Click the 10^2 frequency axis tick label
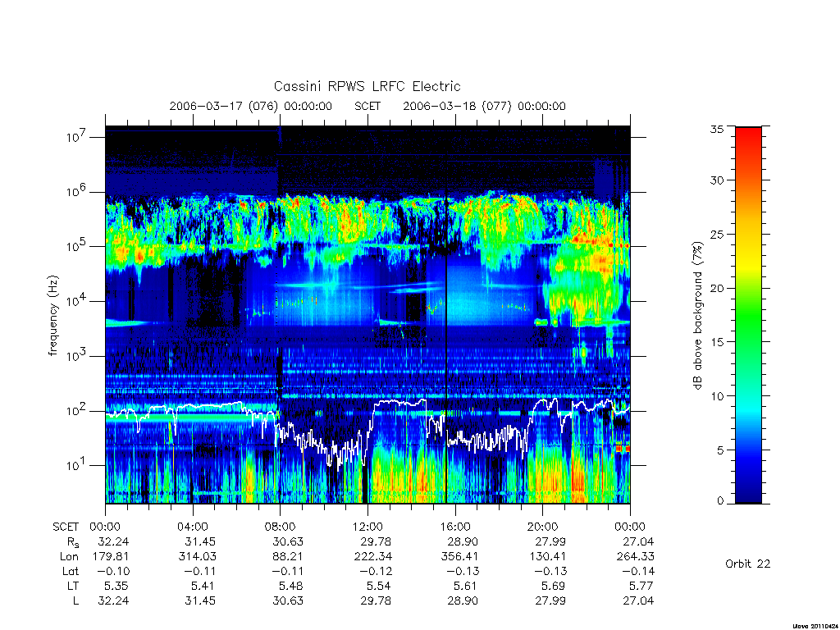Image resolution: width=840 pixels, height=630 pixels. (77, 410)
